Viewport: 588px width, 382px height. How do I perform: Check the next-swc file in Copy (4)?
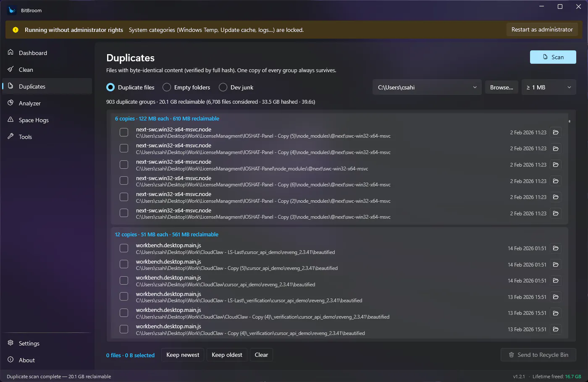[x=124, y=149]
